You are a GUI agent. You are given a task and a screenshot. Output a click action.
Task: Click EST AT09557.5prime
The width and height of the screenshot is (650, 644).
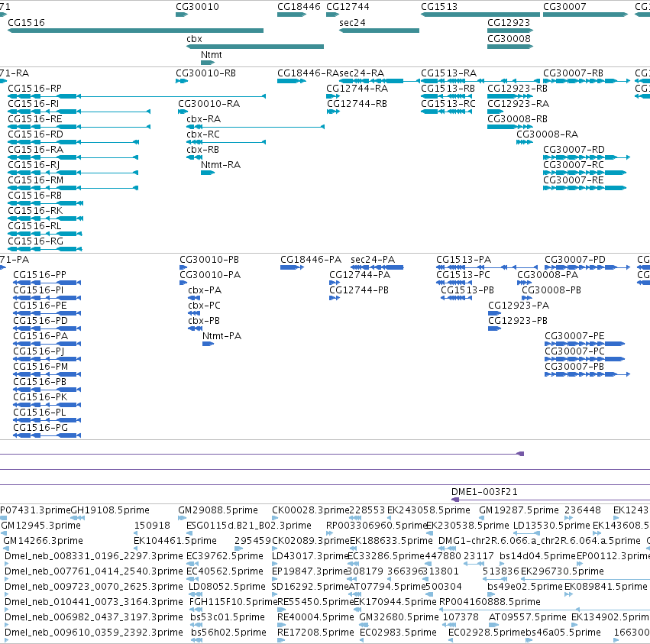(493, 625)
